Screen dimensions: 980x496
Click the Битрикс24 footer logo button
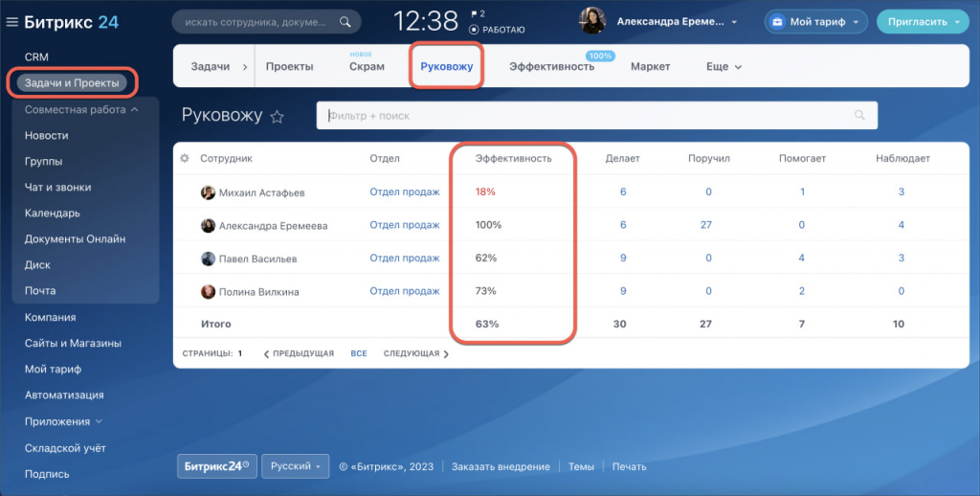(x=217, y=466)
